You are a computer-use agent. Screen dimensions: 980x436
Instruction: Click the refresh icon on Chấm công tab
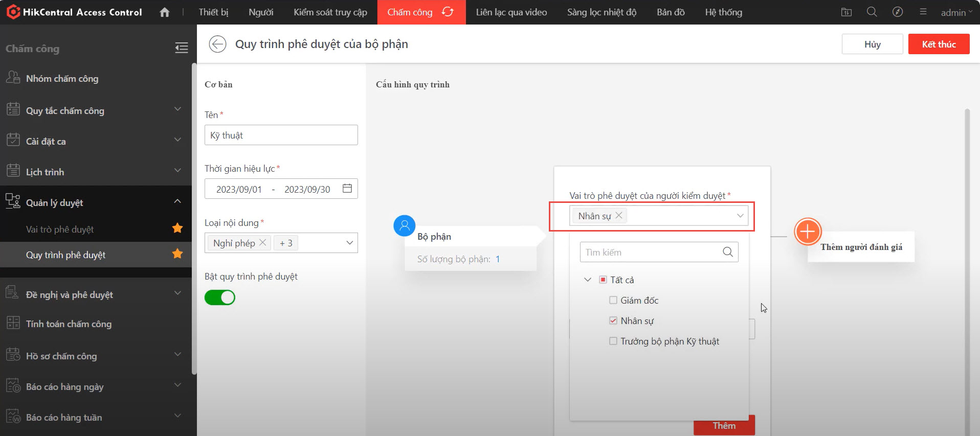[448, 12]
